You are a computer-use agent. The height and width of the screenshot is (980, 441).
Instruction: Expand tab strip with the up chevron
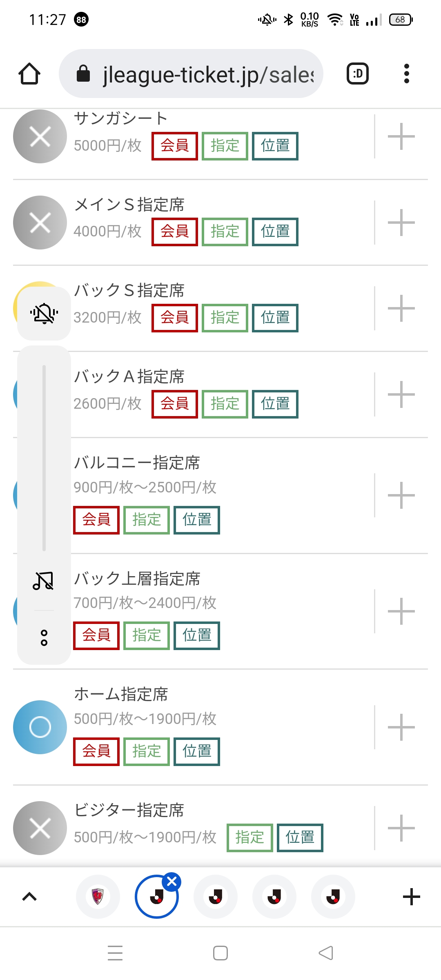pos(29,897)
